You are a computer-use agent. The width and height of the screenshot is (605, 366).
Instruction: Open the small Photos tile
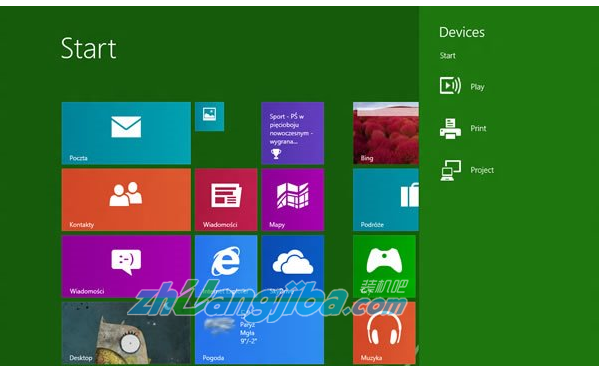click(210, 116)
